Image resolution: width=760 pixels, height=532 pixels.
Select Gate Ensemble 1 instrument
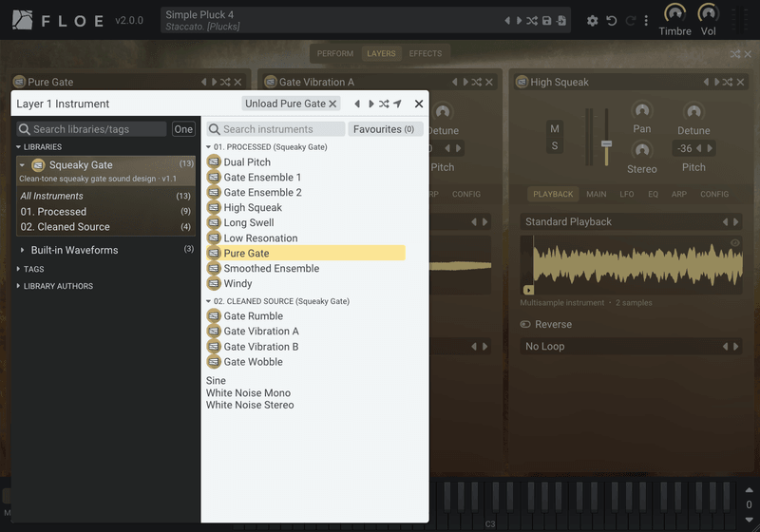click(x=305, y=178)
